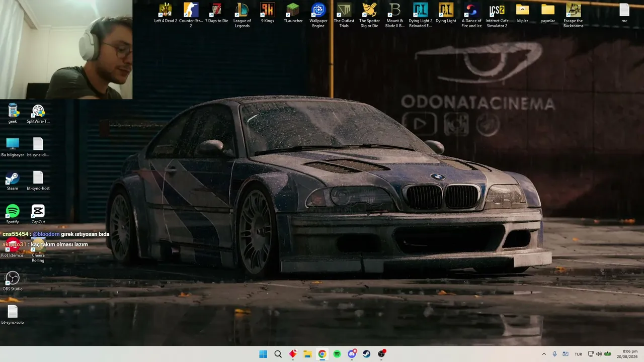Select the klipler folder on the desktop

[x=522, y=14]
